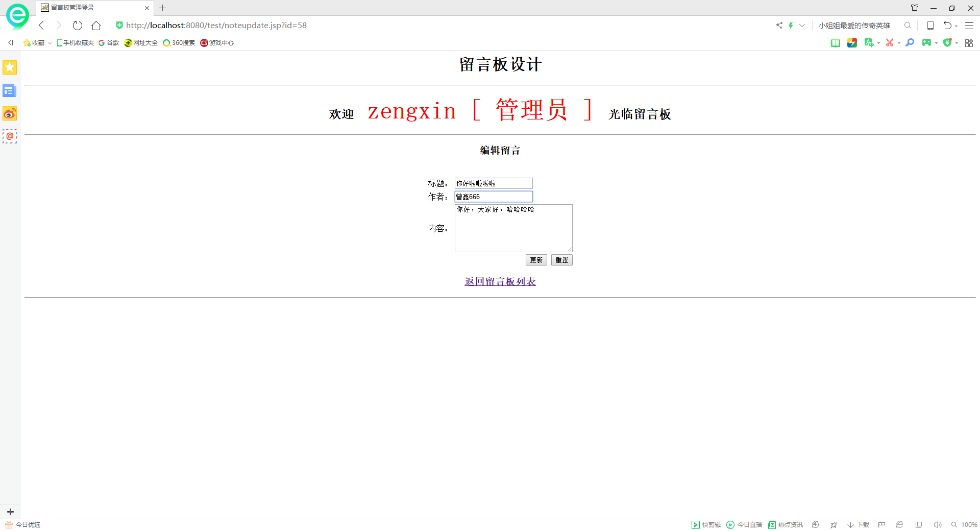Image resolution: width=980 pixels, height=531 pixels.
Task: Click the 作者 author input field
Action: [494, 197]
